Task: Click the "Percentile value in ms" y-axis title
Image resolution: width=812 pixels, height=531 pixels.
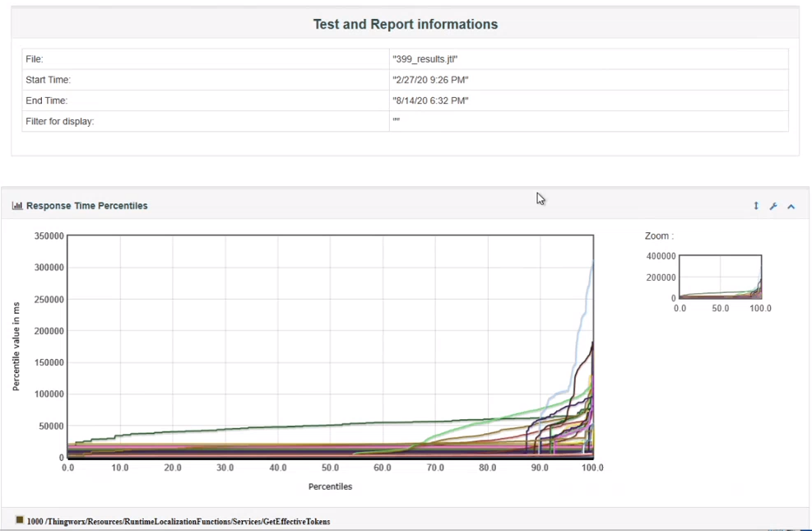Action: tap(16, 347)
